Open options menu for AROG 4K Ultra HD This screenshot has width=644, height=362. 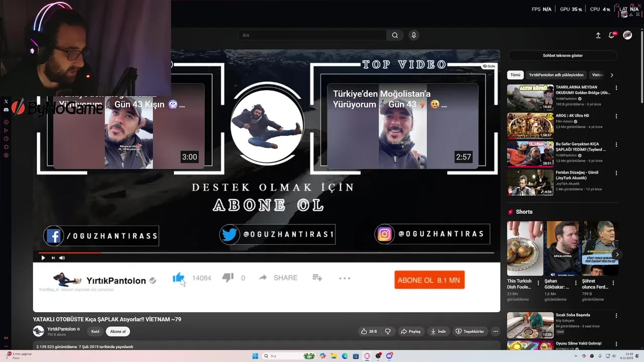pos(616,117)
